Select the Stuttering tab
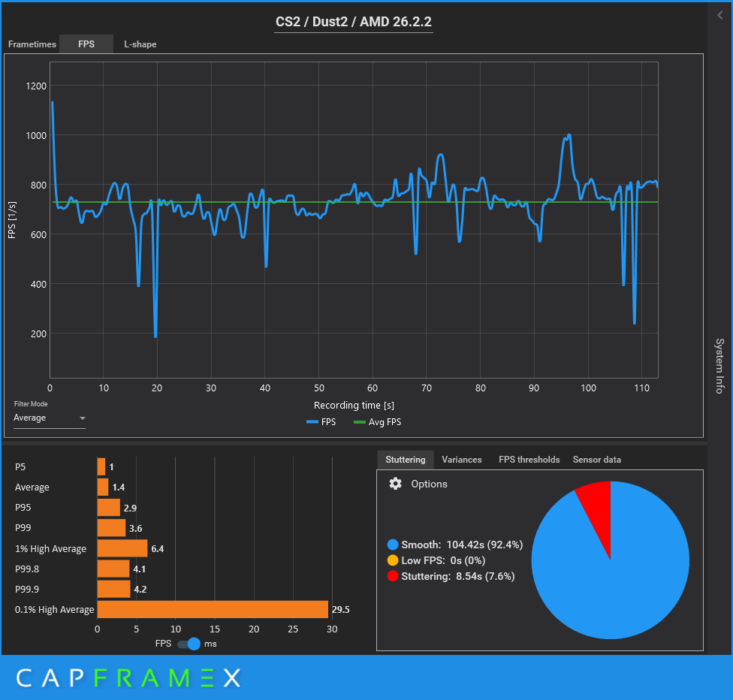Screen dimensions: 733x700 pyautogui.click(x=405, y=460)
